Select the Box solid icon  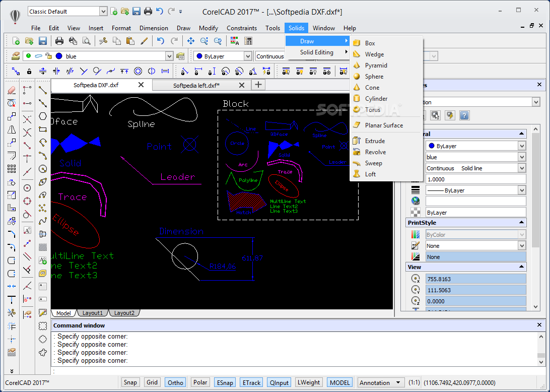click(x=357, y=43)
